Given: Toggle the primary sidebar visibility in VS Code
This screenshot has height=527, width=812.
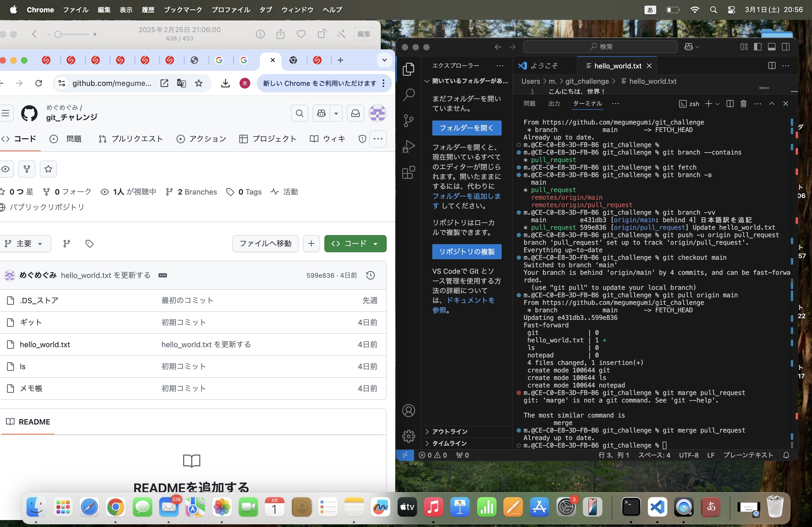Looking at the screenshot, I should coord(758,47).
